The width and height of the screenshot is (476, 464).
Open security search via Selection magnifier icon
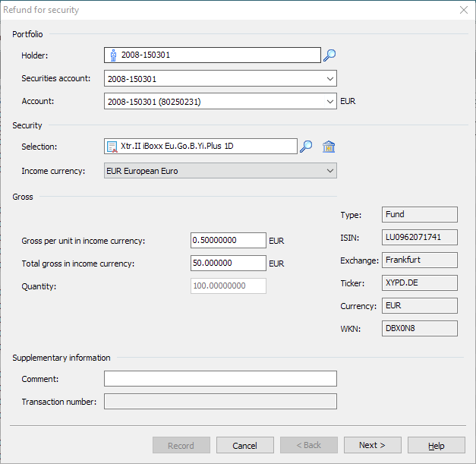(x=306, y=147)
